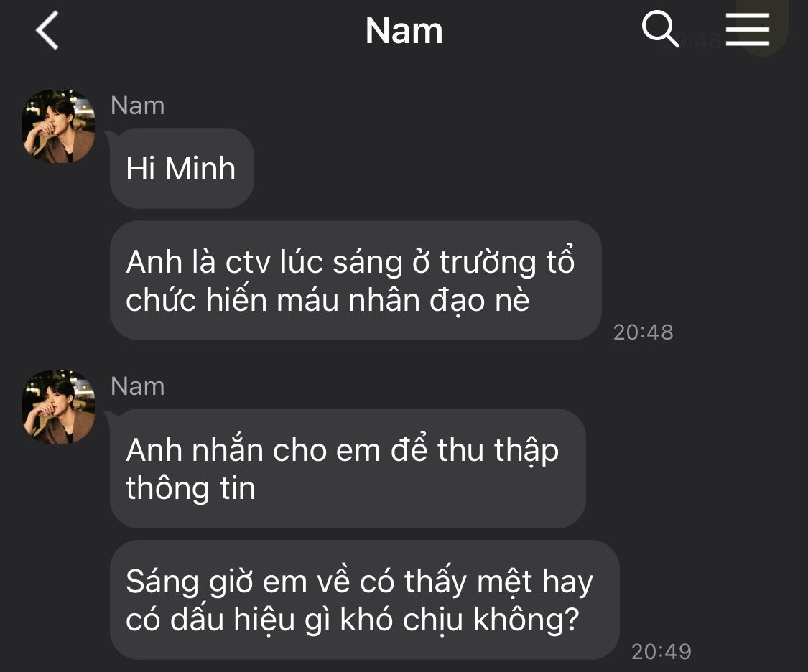Open Nam's avatar beside Anh nhắn message
Screen dimensions: 808x672
point(58,407)
